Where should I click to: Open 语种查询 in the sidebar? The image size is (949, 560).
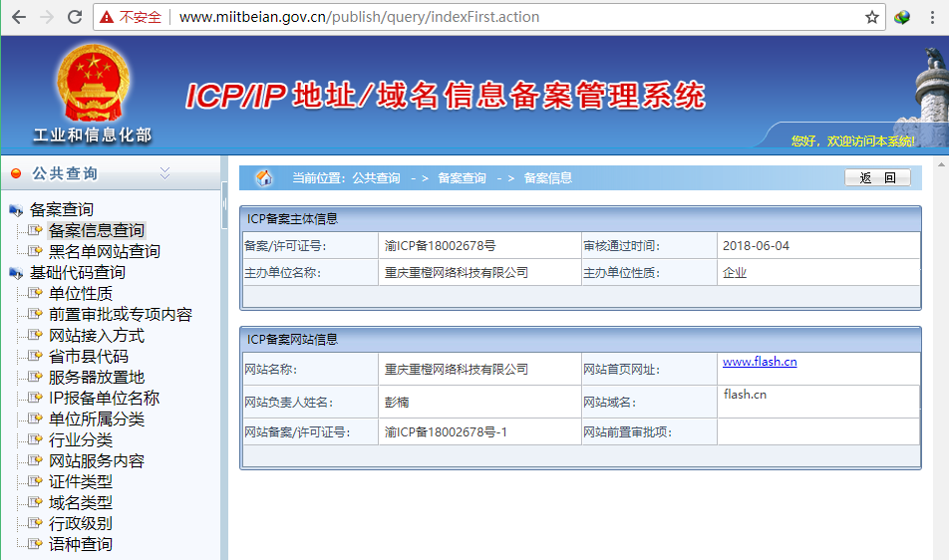pos(81,544)
